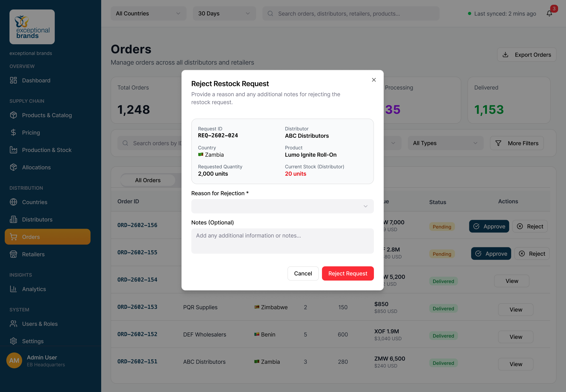Click the exceptional brands logo
566x392 pixels.
[32, 27]
